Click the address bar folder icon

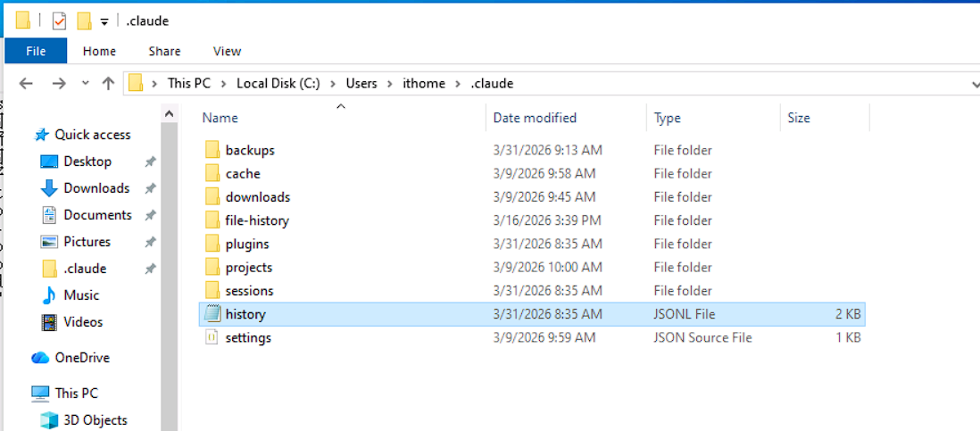136,83
